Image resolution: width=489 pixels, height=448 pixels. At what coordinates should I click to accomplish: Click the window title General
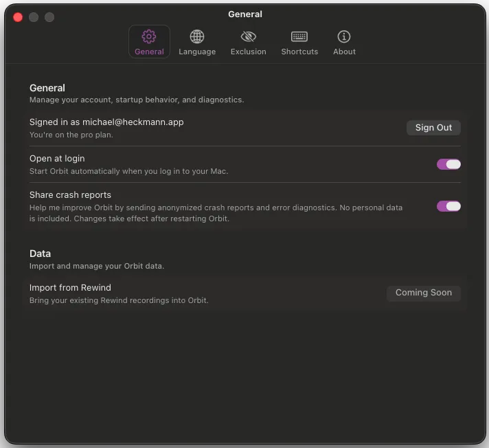245,14
